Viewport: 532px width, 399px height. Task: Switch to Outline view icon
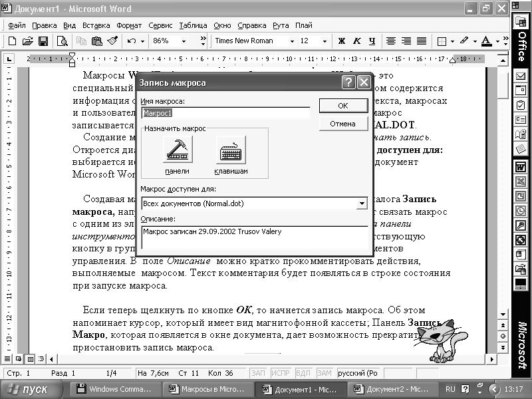point(41,358)
